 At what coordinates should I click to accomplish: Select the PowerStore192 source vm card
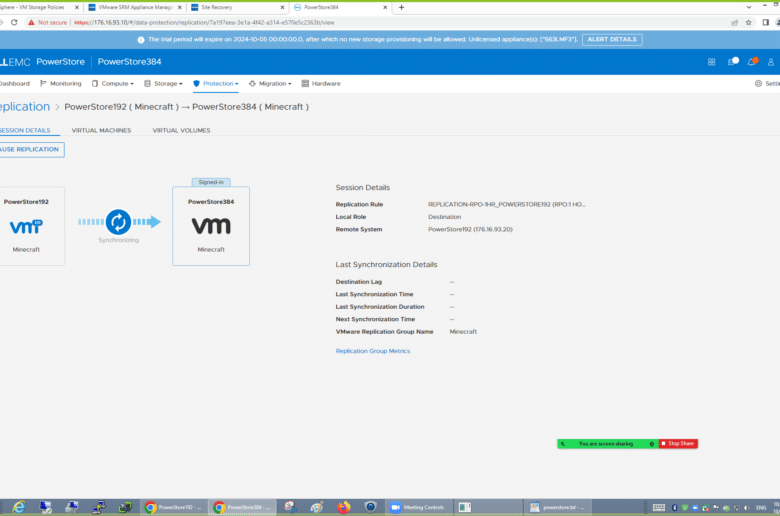[30, 226]
